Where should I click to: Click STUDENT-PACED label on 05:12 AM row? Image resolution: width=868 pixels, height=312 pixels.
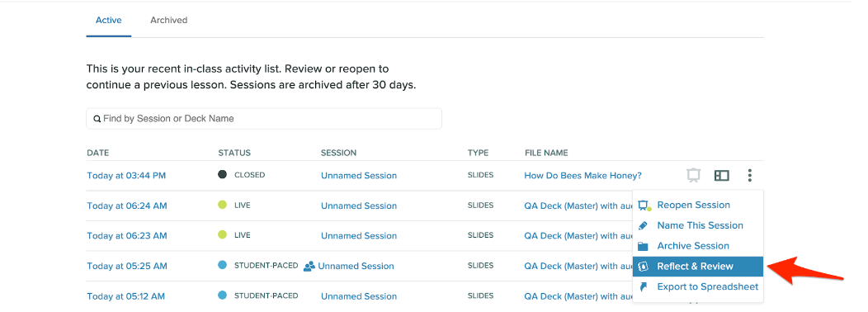click(267, 295)
